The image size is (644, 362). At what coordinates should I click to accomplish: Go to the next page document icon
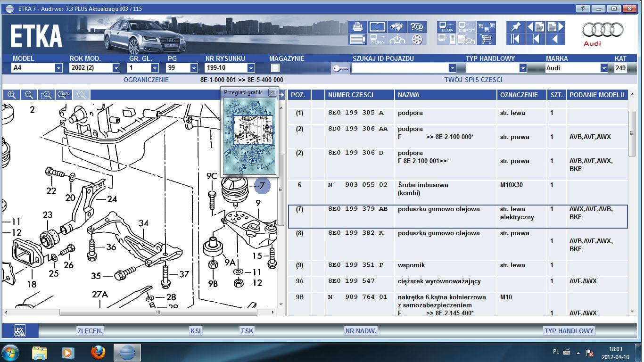pos(555,27)
